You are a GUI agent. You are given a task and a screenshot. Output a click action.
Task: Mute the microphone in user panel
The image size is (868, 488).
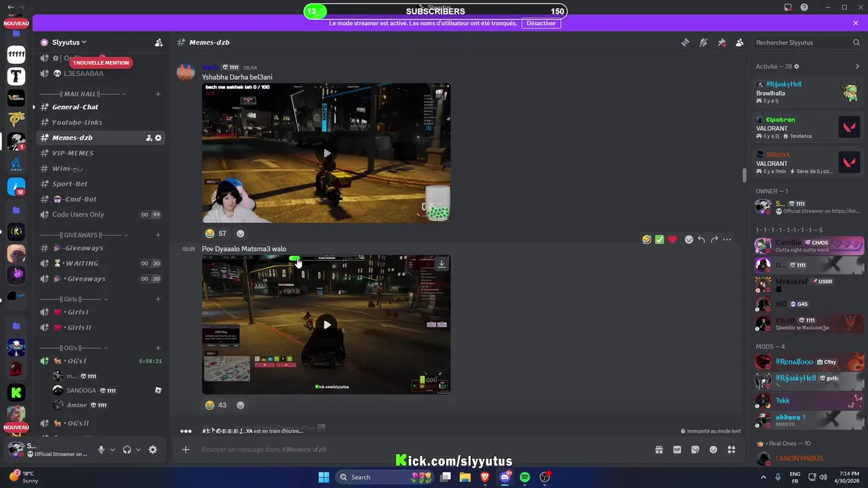101,449
